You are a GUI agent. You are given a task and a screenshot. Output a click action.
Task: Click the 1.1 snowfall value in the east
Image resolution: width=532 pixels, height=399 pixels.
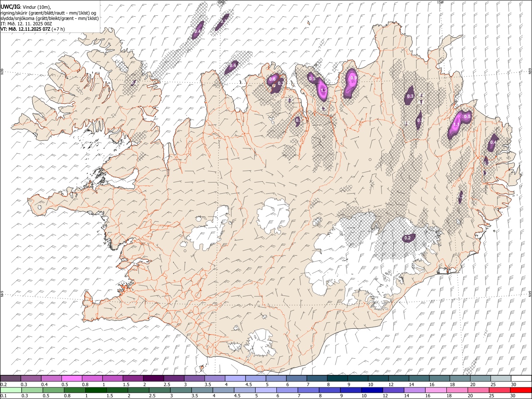pos(456,125)
